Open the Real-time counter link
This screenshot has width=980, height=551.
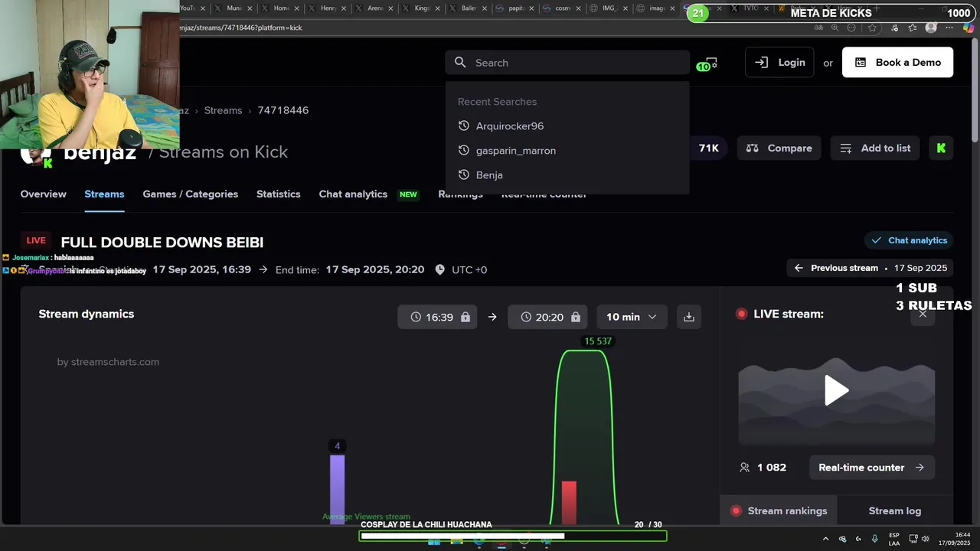(871, 468)
